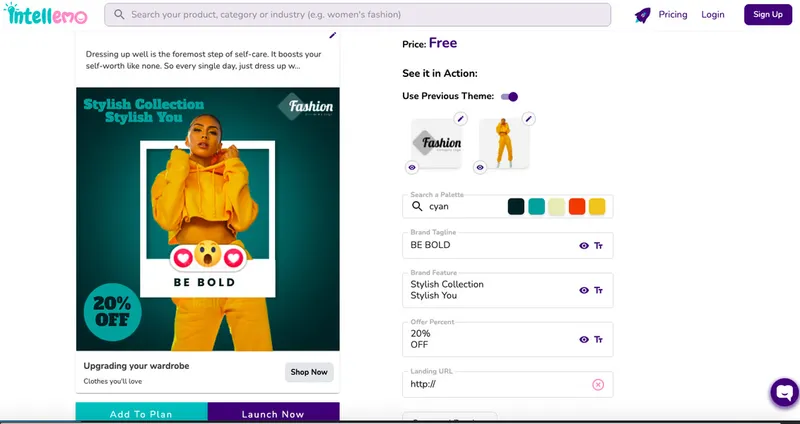The width and height of the screenshot is (800, 424).
Task: Open text formatting for Brand Tagline
Action: click(599, 245)
